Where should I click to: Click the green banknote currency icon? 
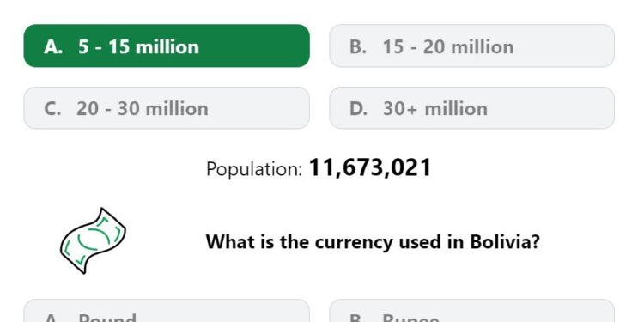(x=94, y=241)
